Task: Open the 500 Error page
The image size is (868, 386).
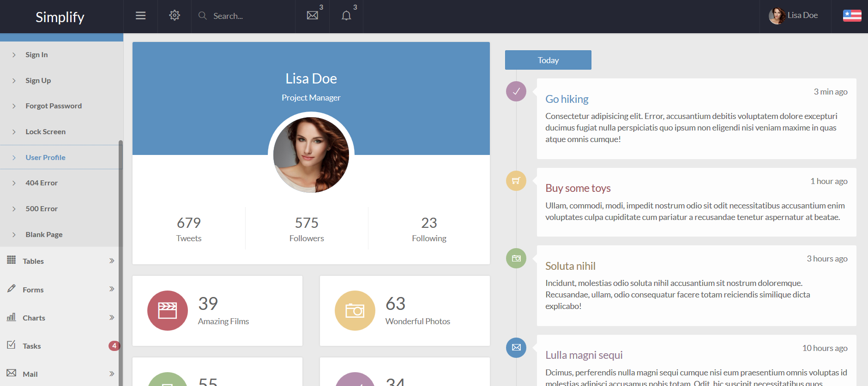Action: click(42, 209)
